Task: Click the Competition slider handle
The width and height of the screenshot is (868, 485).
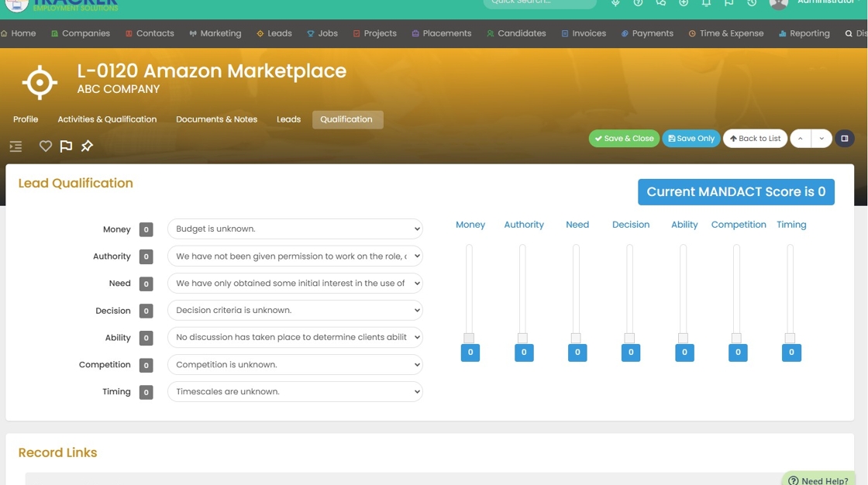Action: 736,338
